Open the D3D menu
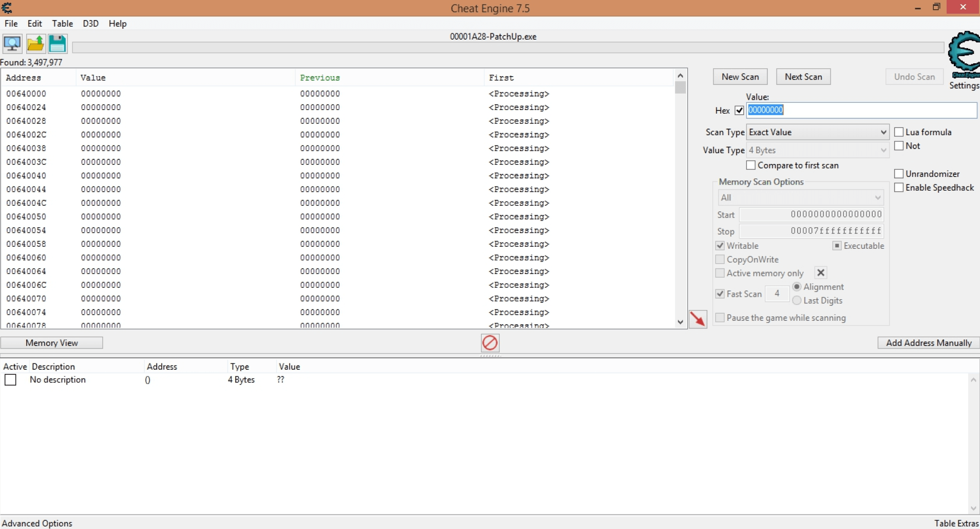Screen dimensions: 980x529 [90, 24]
